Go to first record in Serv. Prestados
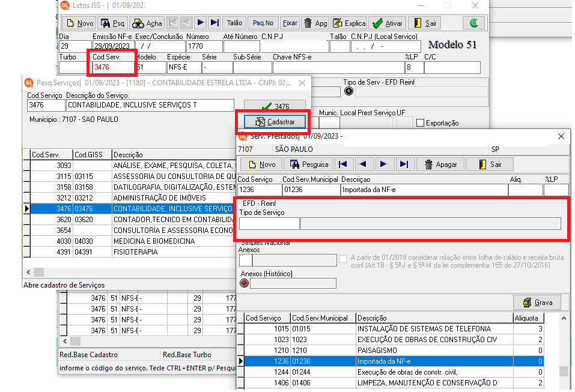 tap(343, 164)
